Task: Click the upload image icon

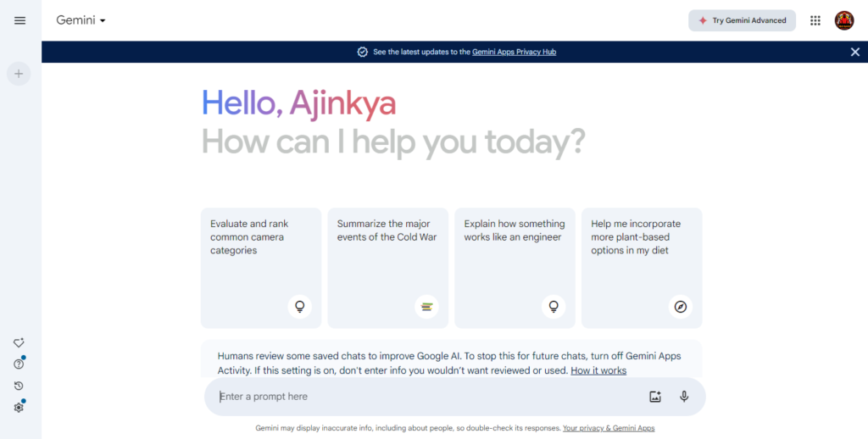Action: click(x=655, y=397)
